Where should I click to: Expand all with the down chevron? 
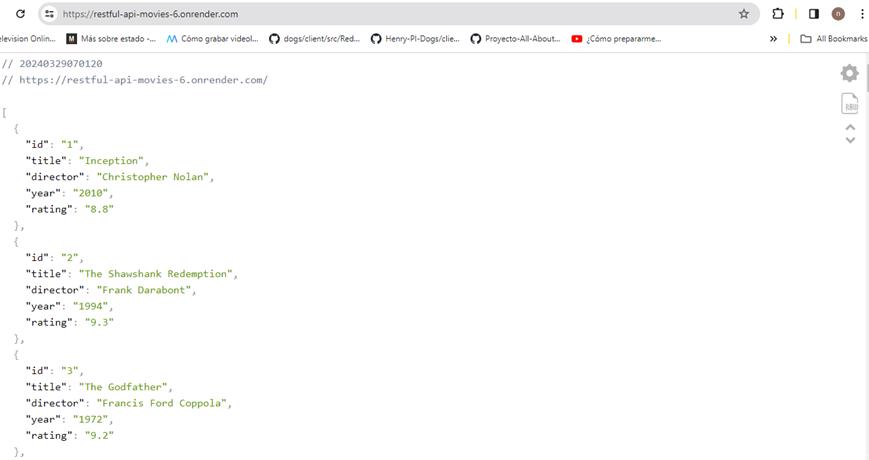[850, 140]
